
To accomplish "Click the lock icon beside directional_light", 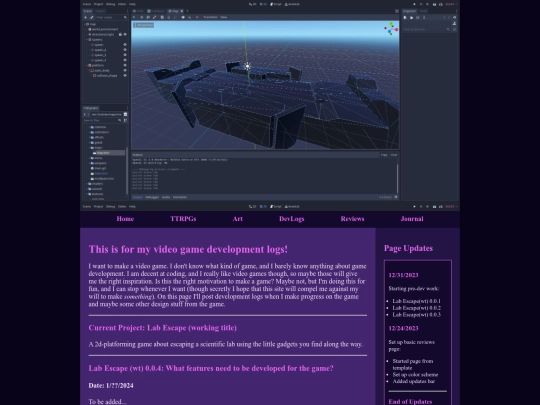I will click(x=120, y=34).
